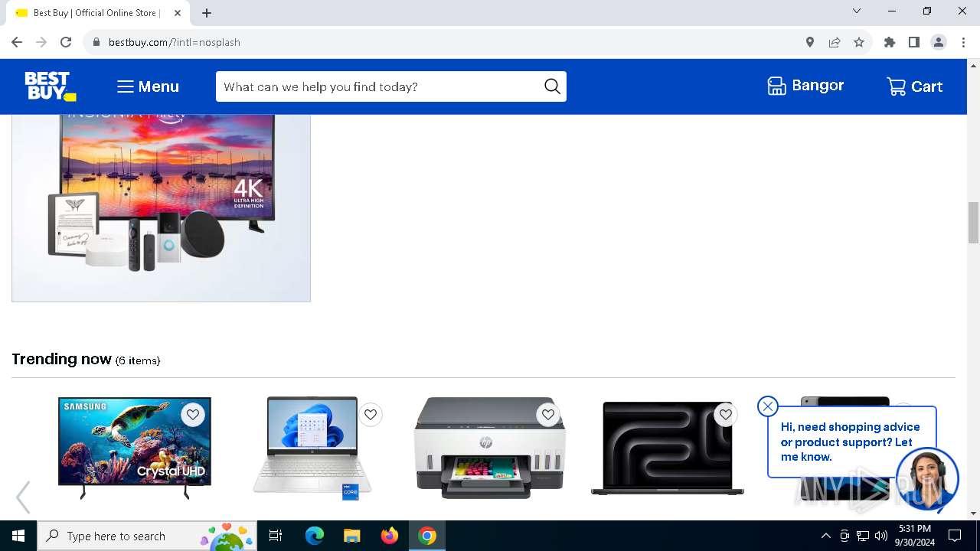Open the hamburger Menu

148,86
